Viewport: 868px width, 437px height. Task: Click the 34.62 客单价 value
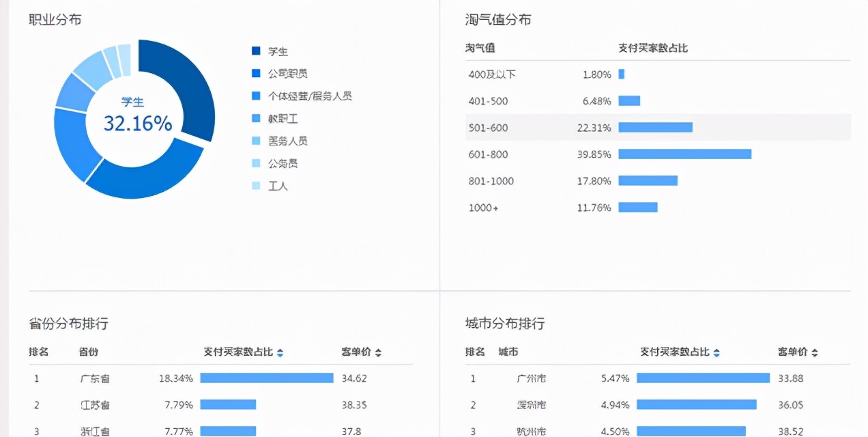(x=355, y=378)
